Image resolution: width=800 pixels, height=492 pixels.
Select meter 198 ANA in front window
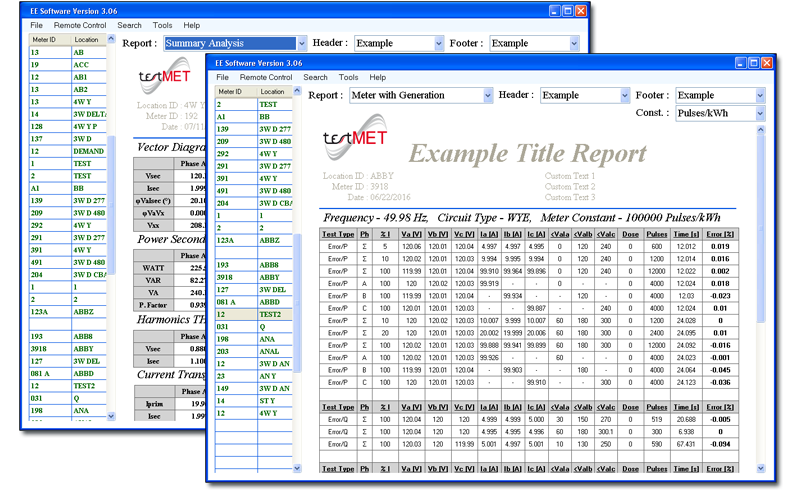coord(254,339)
